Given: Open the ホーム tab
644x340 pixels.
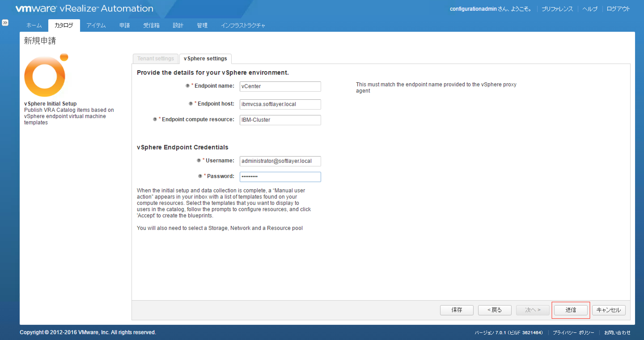Looking at the screenshot, I should 34,25.
